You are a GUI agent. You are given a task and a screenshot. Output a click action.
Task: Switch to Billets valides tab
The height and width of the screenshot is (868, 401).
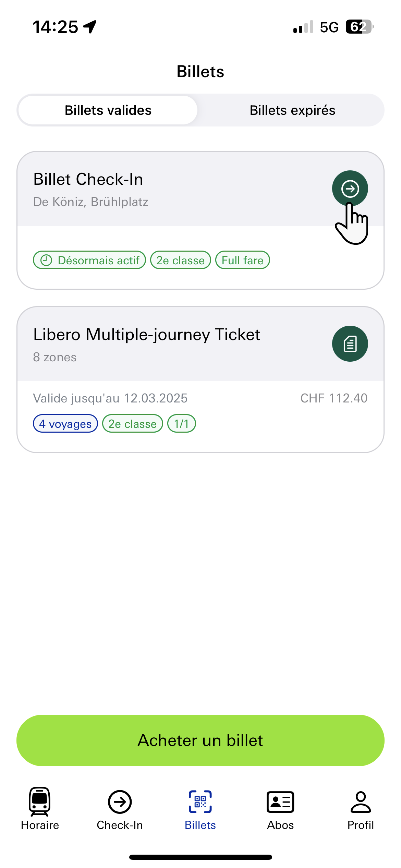pyautogui.click(x=108, y=110)
